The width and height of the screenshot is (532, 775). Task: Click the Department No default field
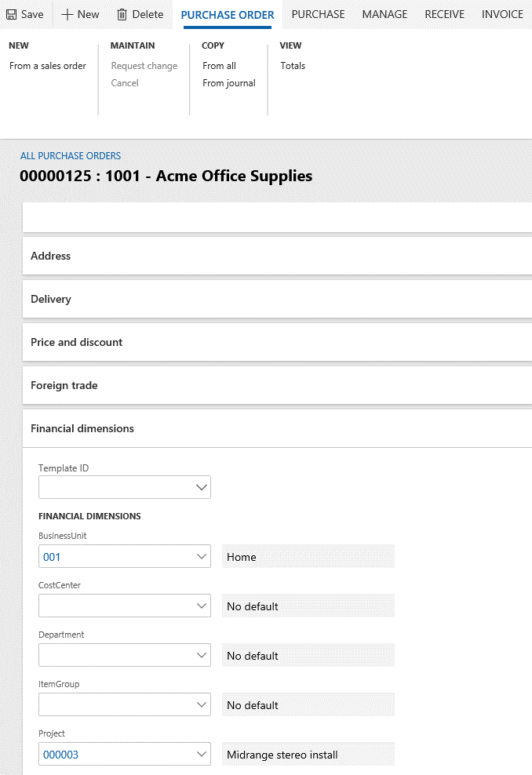pyautogui.click(x=308, y=656)
